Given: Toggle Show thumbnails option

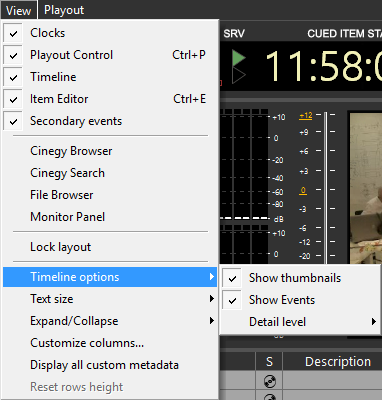Looking at the screenshot, I should [300, 278].
